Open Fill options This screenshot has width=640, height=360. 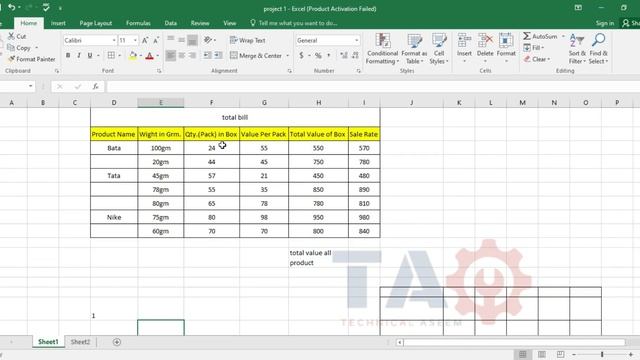tap(534, 48)
